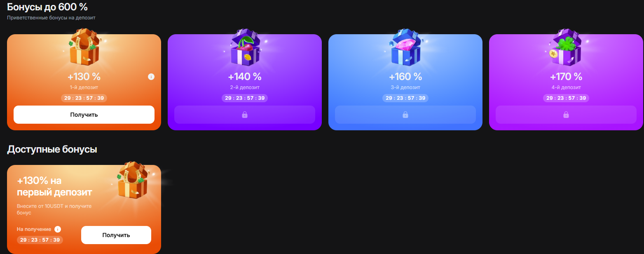Click the orange horseshoe gift box icon
The width and height of the screenshot is (644, 254).
84,47
